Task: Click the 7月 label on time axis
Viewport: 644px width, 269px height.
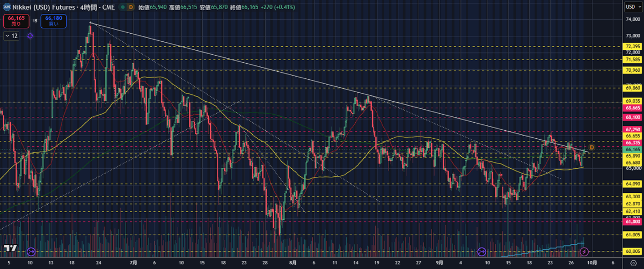Action: [x=134, y=263]
